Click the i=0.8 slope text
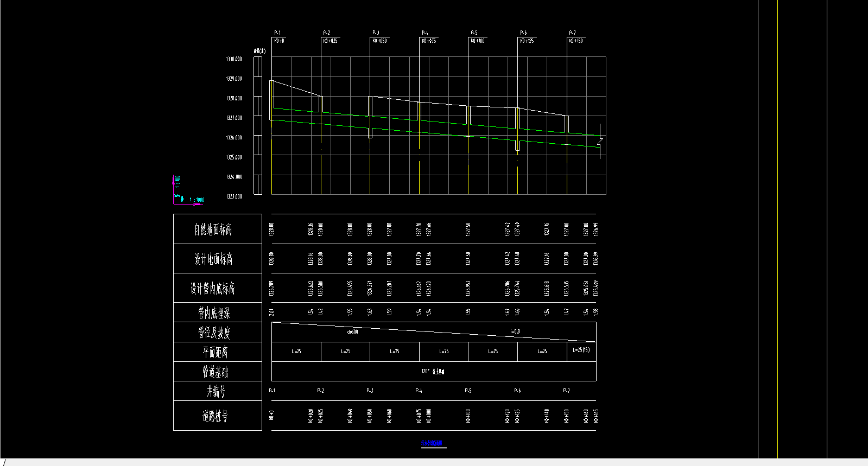The width and height of the screenshot is (868, 466). tap(515, 331)
